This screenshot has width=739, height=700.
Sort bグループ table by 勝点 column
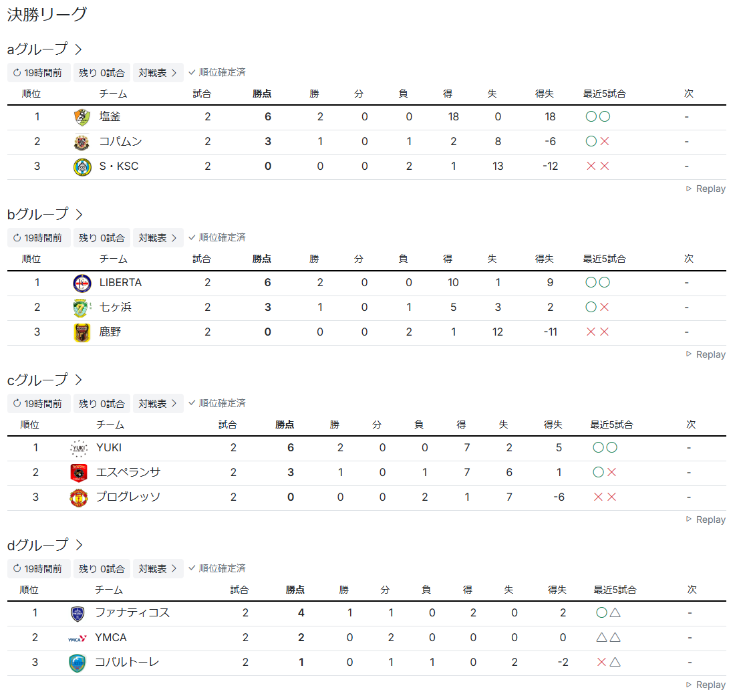(262, 259)
